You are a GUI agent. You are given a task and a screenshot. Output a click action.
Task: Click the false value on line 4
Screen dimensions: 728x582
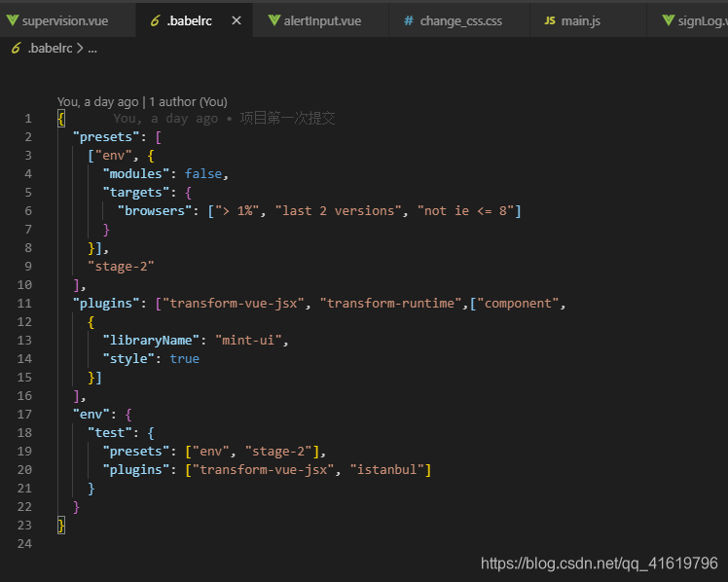(x=203, y=174)
